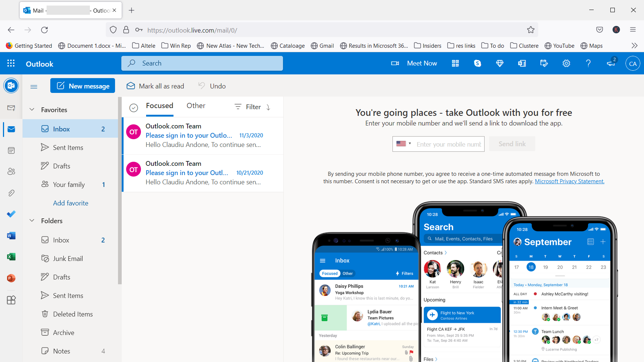Click the Outlook logo in left rail
Viewport: 644px width, 362px height.
(11, 86)
